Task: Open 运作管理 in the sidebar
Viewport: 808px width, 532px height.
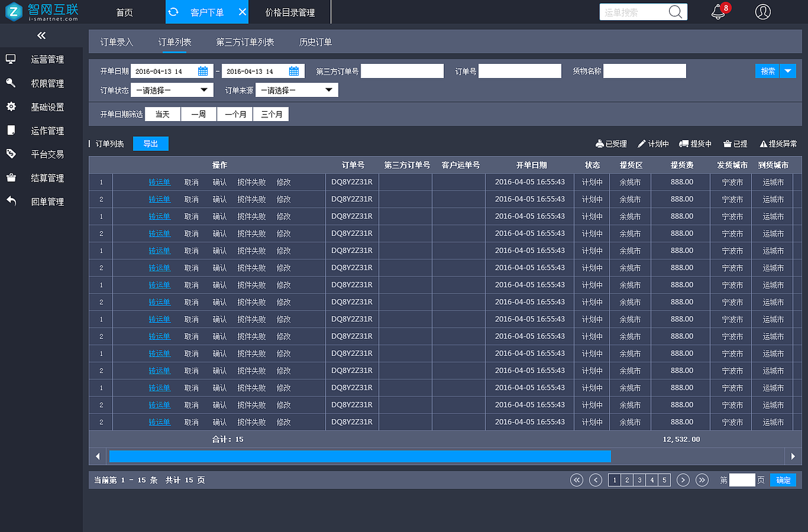Action: [x=42, y=131]
